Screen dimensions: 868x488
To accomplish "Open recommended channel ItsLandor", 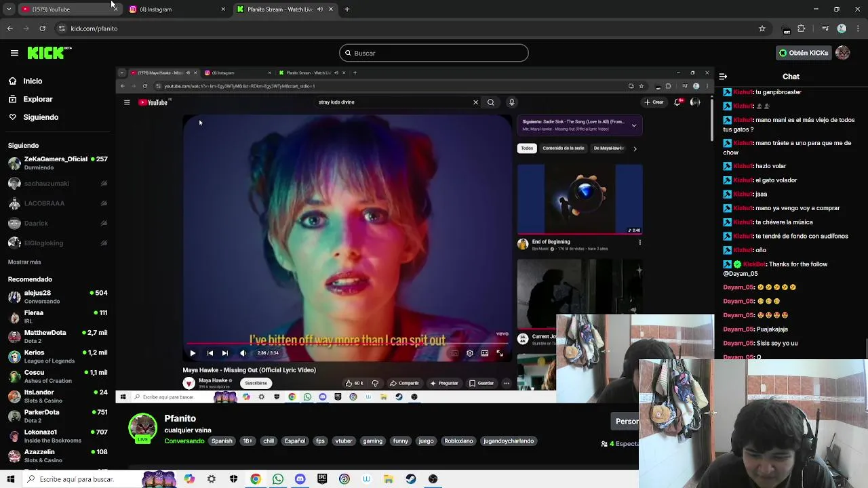I will [58, 396].
